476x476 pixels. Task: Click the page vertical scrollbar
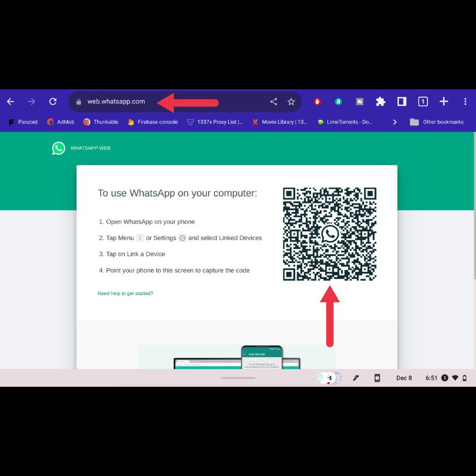tap(474, 205)
